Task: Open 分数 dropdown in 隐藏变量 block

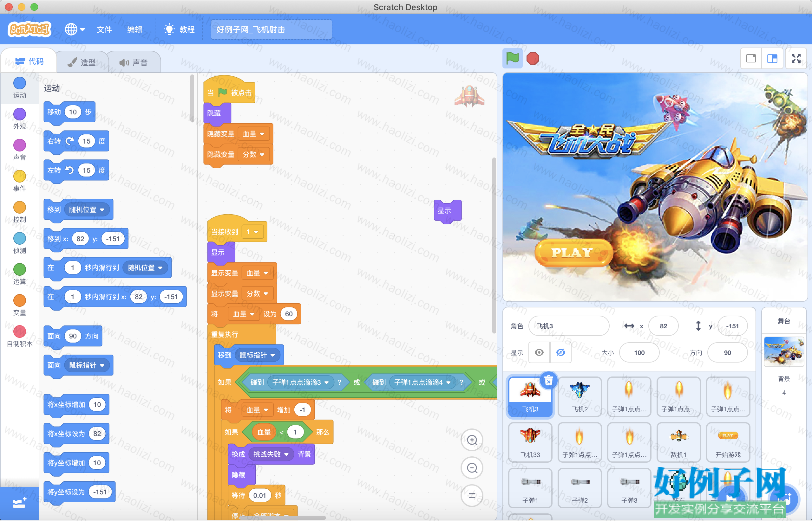Action: click(253, 155)
